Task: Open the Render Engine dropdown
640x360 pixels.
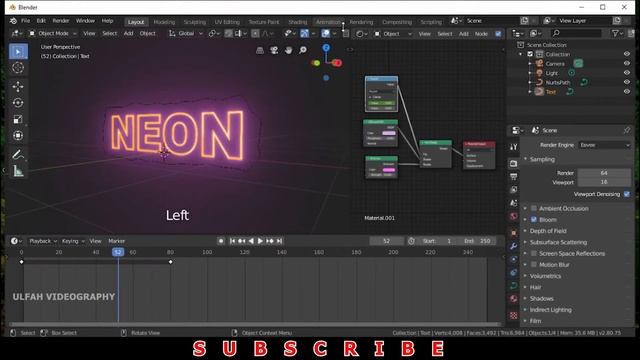Action: 604,145
